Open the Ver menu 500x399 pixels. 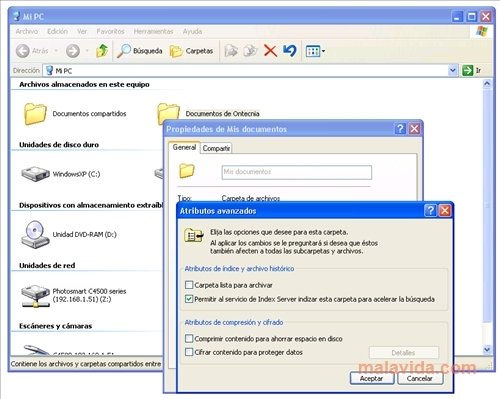tap(82, 31)
